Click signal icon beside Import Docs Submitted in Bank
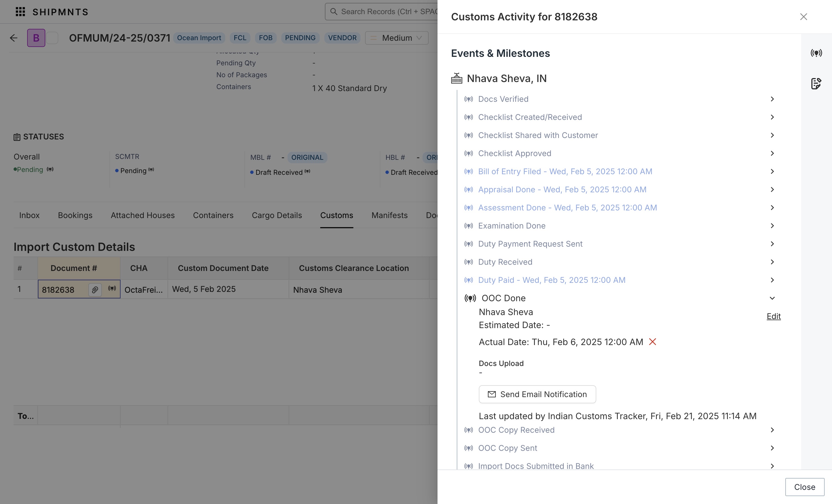 coord(468,466)
